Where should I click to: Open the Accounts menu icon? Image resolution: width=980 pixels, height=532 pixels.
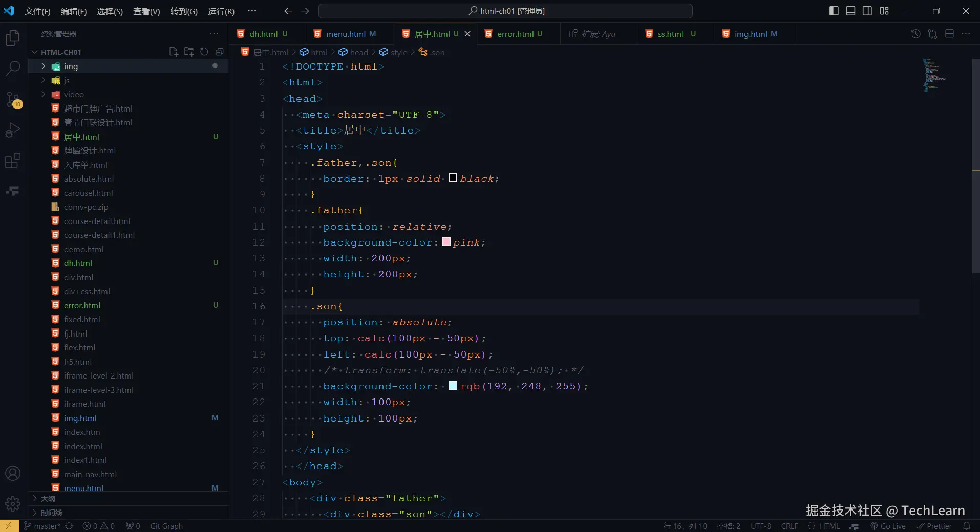click(13, 473)
